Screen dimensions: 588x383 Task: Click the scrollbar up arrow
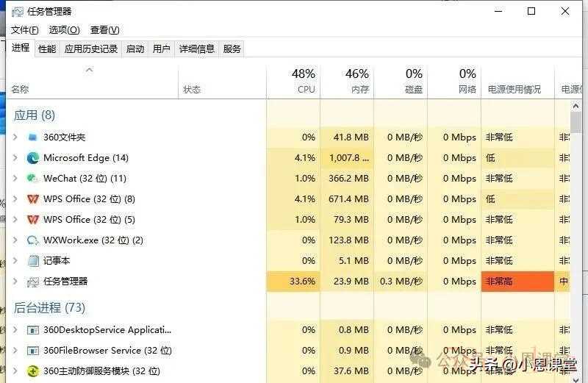click(x=576, y=106)
